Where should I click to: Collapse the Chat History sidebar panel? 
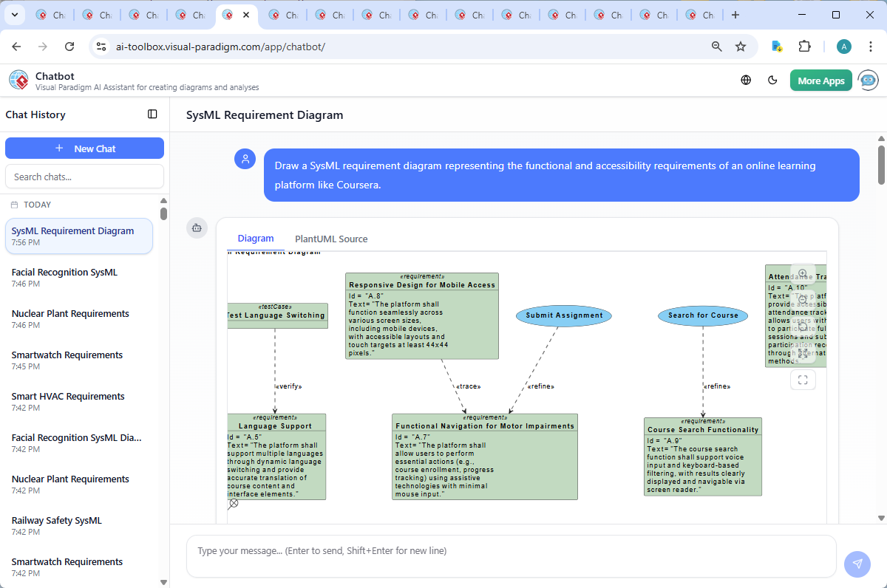point(152,114)
